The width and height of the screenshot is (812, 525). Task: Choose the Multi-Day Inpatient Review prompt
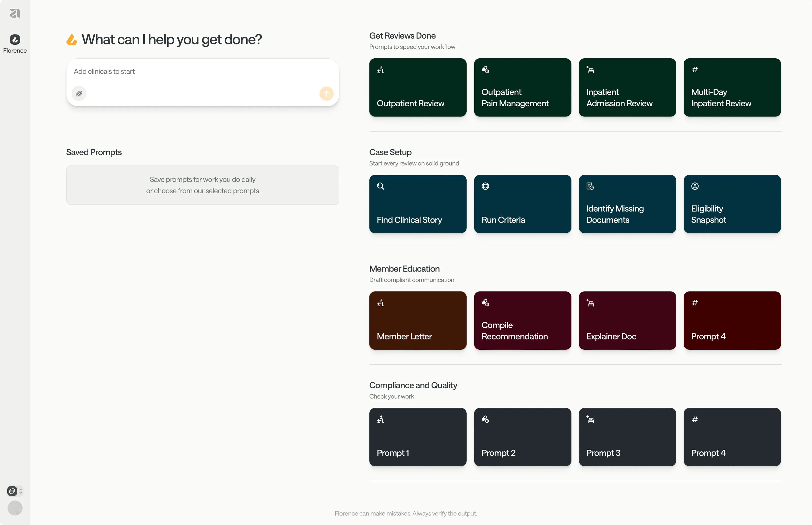click(732, 87)
